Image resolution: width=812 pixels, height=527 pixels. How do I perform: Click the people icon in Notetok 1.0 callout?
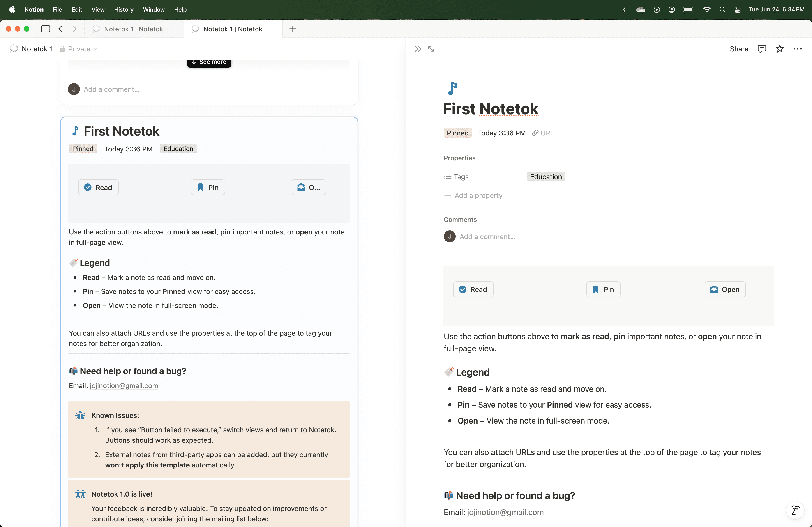[x=80, y=494]
